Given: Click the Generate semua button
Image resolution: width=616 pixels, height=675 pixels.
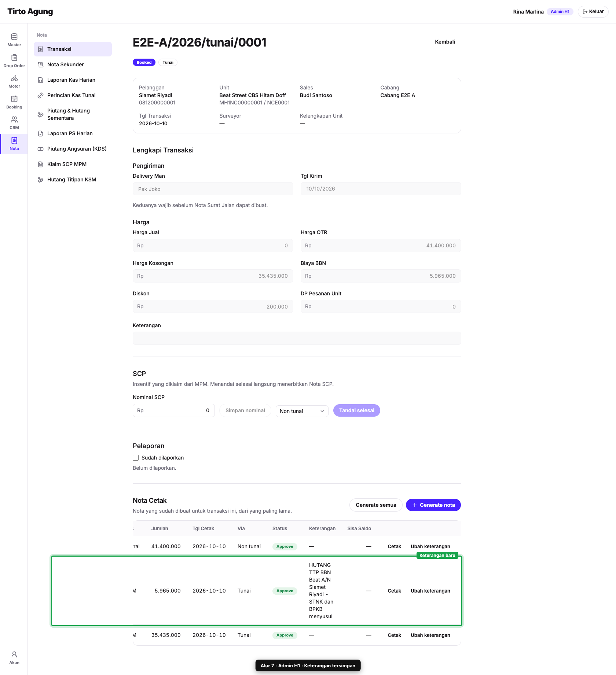Looking at the screenshot, I should pos(376,505).
